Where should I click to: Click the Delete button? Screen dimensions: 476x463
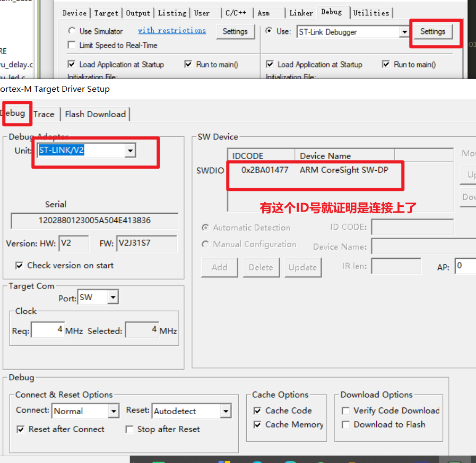(x=261, y=267)
